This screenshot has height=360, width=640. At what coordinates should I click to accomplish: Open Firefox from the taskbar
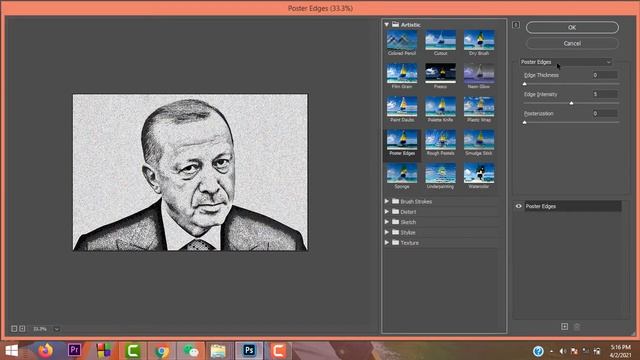[x=45, y=350]
